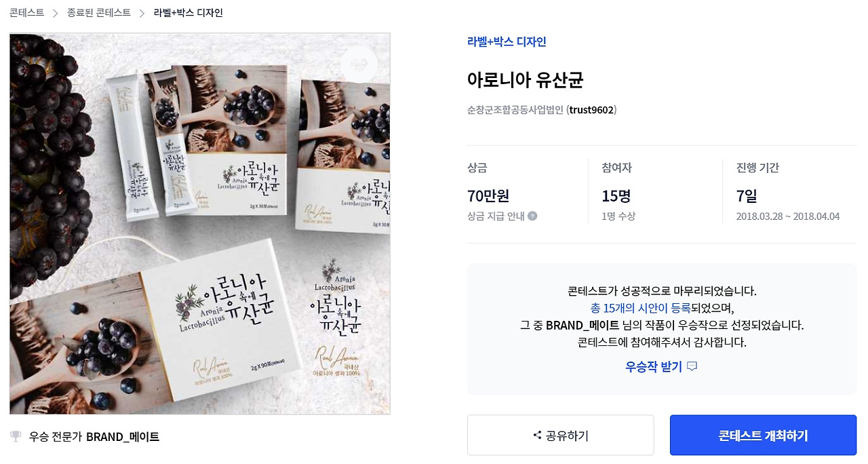The height and width of the screenshot is (464, 868).
Task: Click the 우승작 받기 link
Action: 654,367
